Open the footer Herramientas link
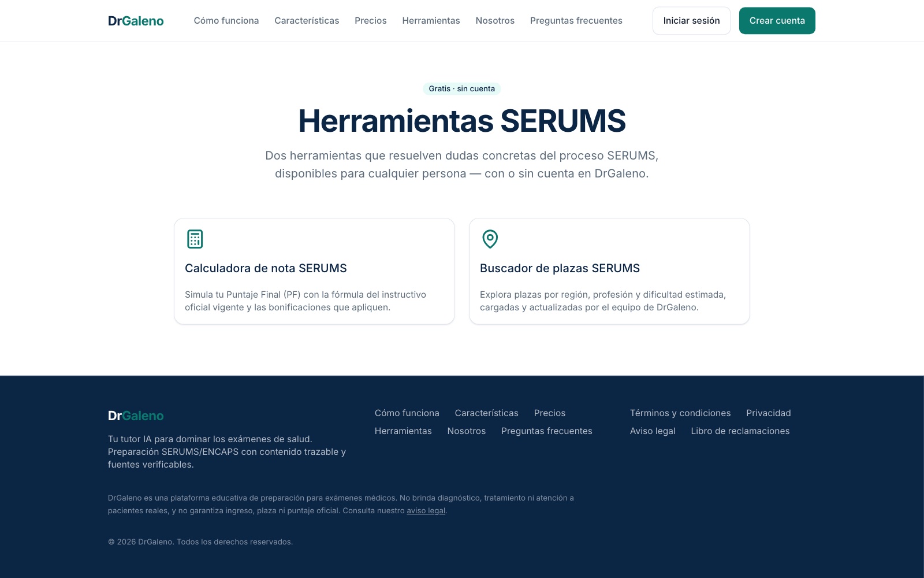This screenshot has height=578, width=924. coord(403,431)
